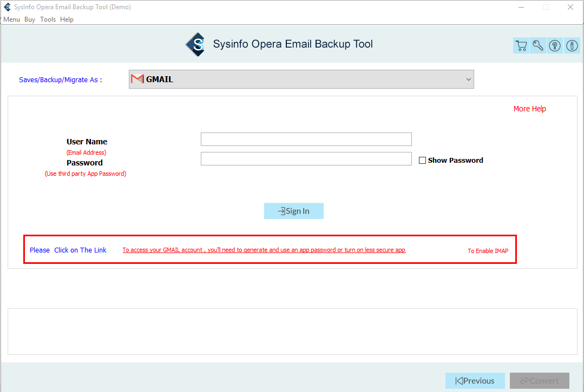Viewport: 584px width, 392px height.
Task: Open the Tools menu
Action: click(48, 19)
